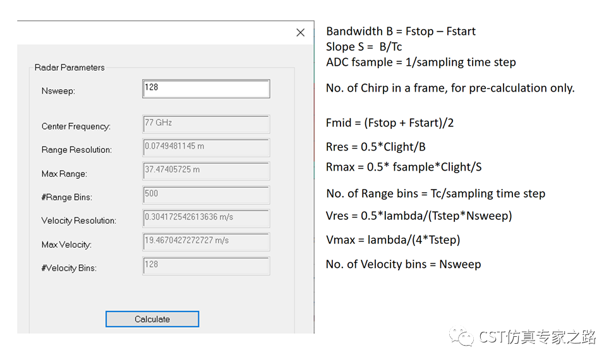
Task: Select the Center Frequency field
Action: (x=206, y=124)
